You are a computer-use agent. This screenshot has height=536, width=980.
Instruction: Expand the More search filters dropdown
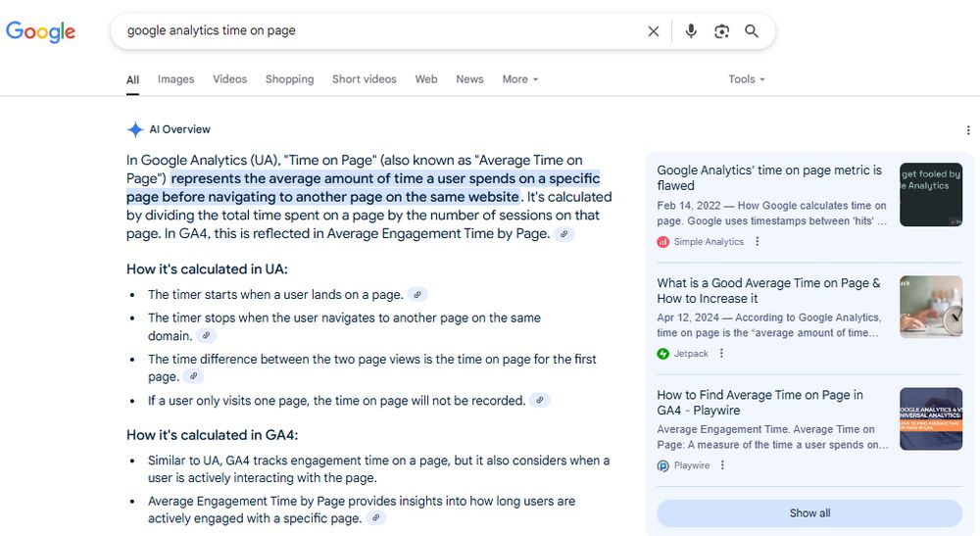[x=520, y=79]
